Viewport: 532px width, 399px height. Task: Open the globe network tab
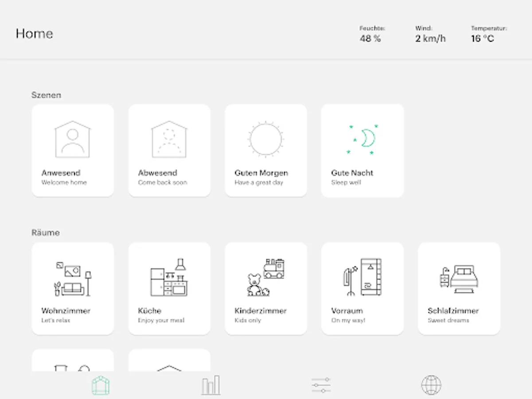point(431,385)
